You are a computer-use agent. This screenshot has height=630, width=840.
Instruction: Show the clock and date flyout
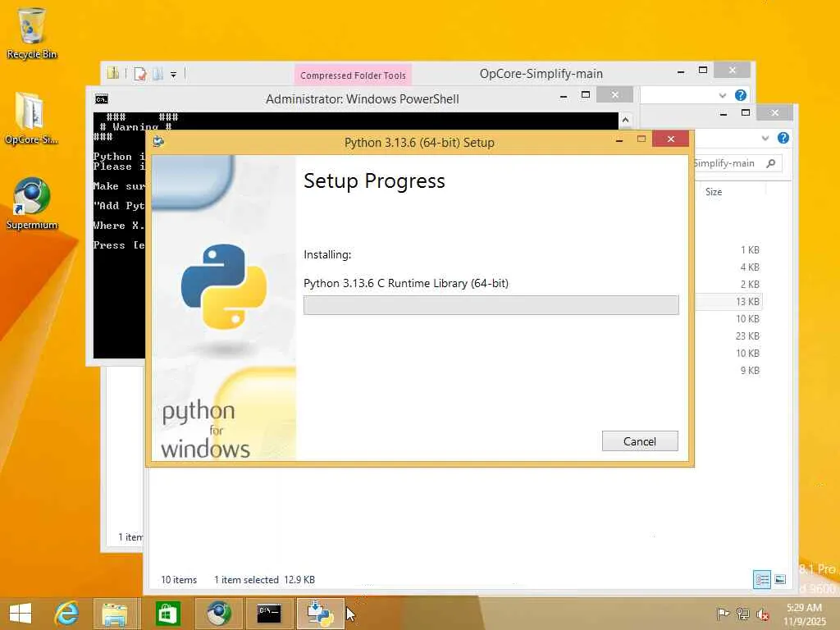click(x=805, y=614)
